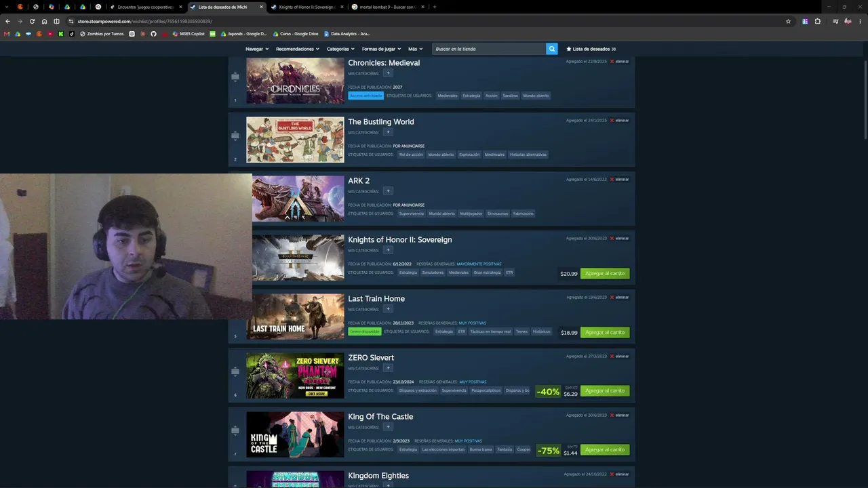The image size is (868, 488).
Task: Click the reorder handle for King Of The Castle
Action: pyautogui.click(x=235, y=430)
